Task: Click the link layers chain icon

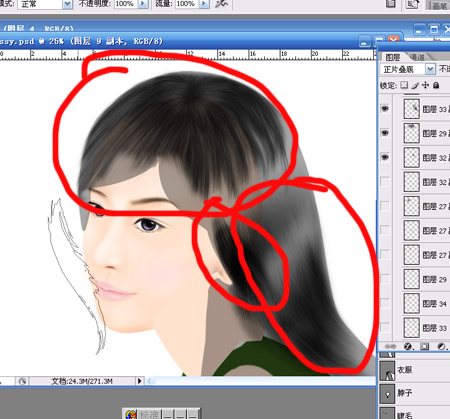Action: (x=390, y=346)
